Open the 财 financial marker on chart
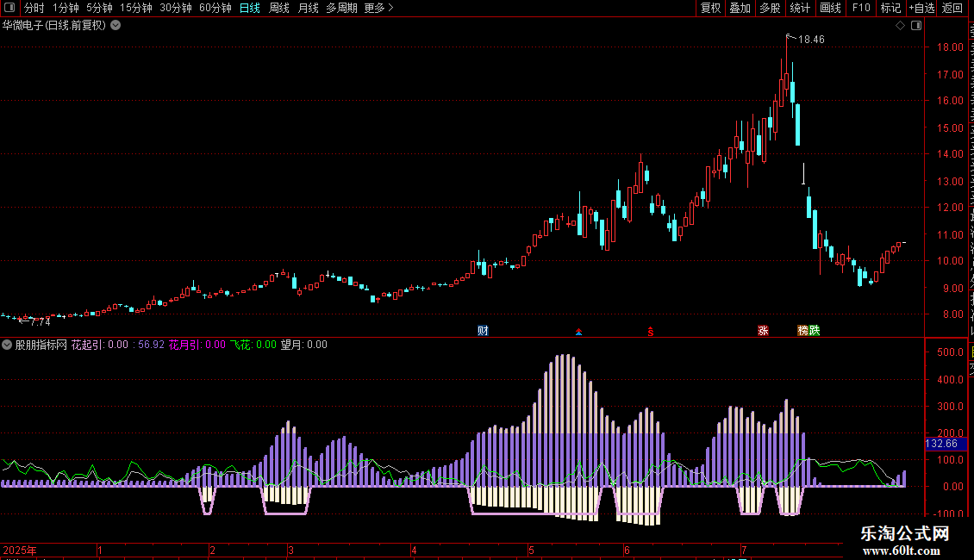The image size is (974, 560). pyautogui.click(x=483, y=330)
